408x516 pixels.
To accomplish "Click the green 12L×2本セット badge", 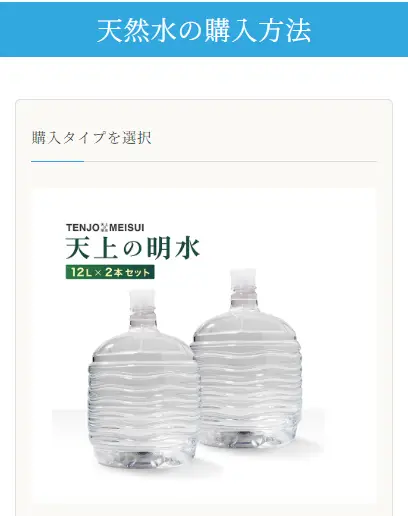I will [x=110, y=272].
